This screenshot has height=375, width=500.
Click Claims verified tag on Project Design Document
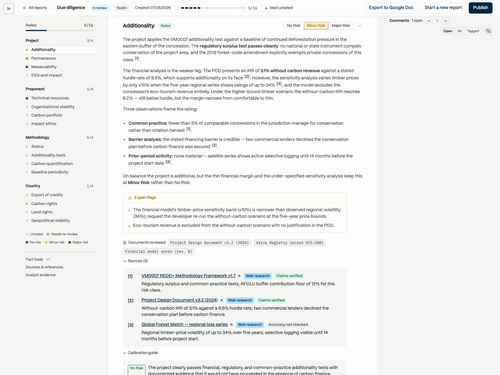(271, 300)
